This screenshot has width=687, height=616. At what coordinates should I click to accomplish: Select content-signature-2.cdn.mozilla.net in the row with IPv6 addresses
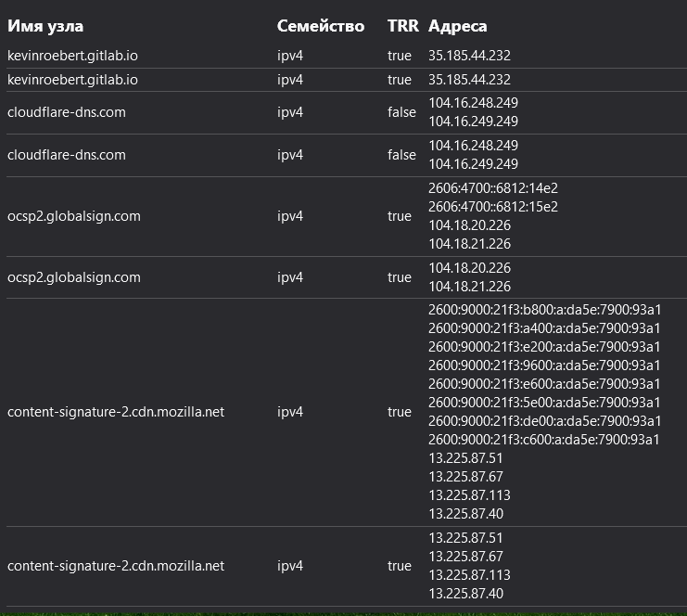coord(116,412)
